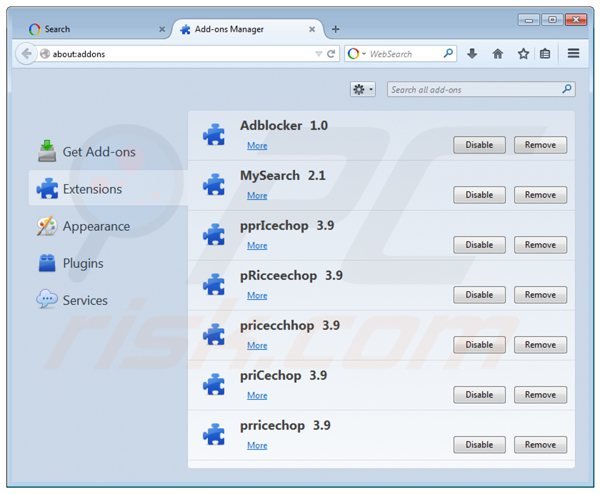Focus the Search all add-ons field
This screenshot has width=600, height=494.
(481, 90)
